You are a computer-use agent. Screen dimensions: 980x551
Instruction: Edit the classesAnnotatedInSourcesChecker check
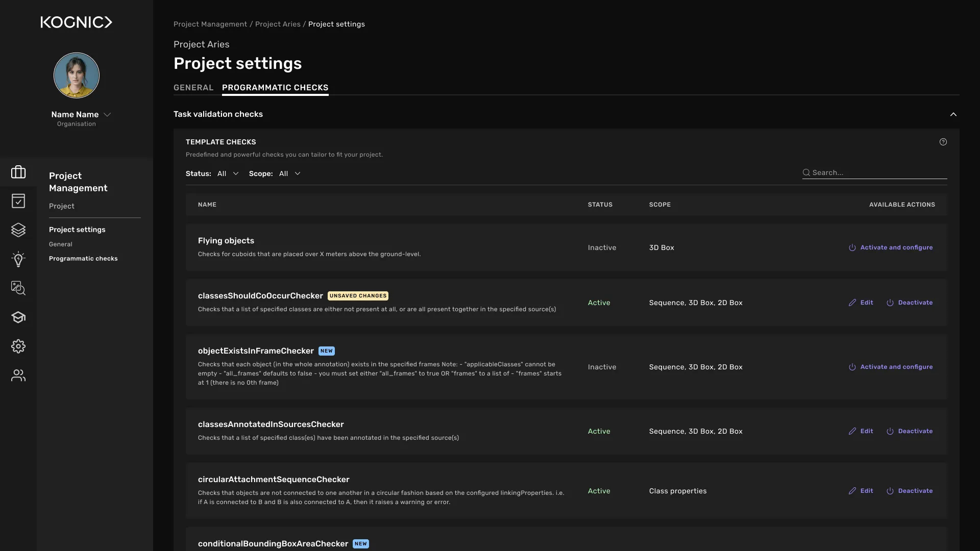(861, 431)
